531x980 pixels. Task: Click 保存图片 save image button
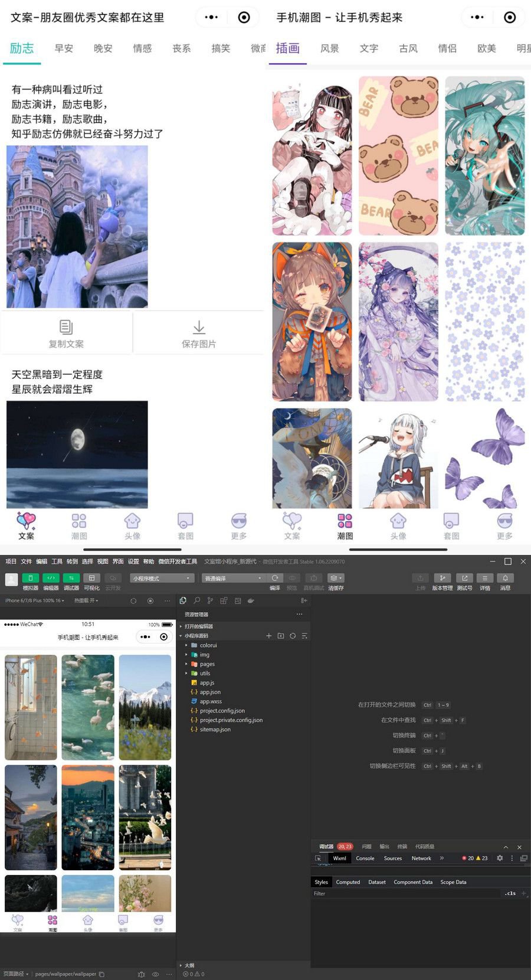(x=199, y=334)
